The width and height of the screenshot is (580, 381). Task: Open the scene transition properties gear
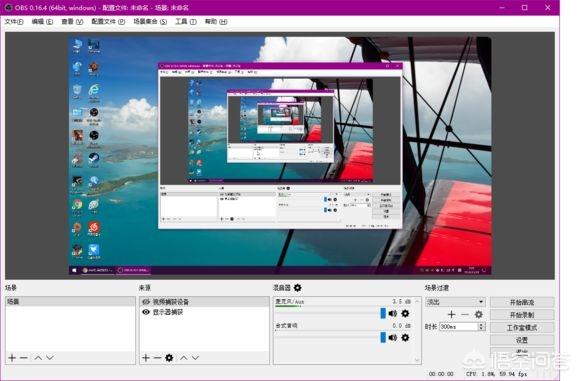[x=478, y=314]
